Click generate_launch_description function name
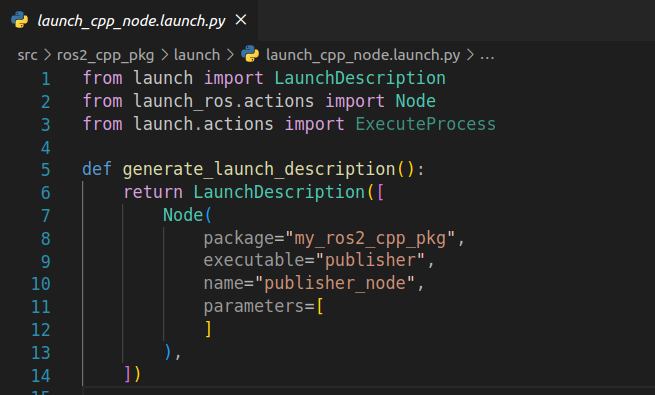Viewport: 655px width, 395px height. pos(259,170)
